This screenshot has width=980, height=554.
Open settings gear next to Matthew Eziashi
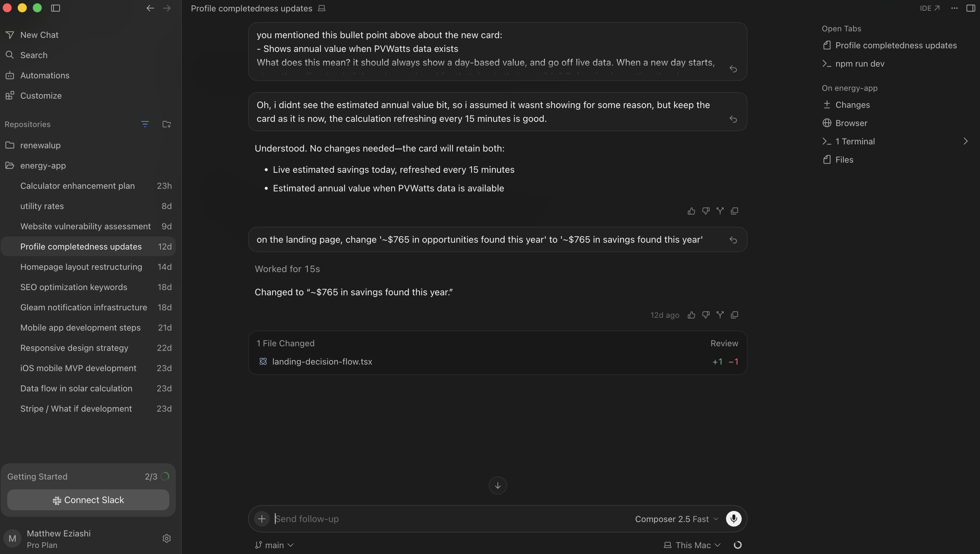coord(167,538)
